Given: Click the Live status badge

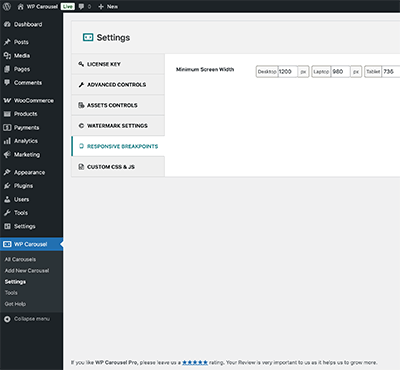Looking at the screenshot, I should click(68, 6).
